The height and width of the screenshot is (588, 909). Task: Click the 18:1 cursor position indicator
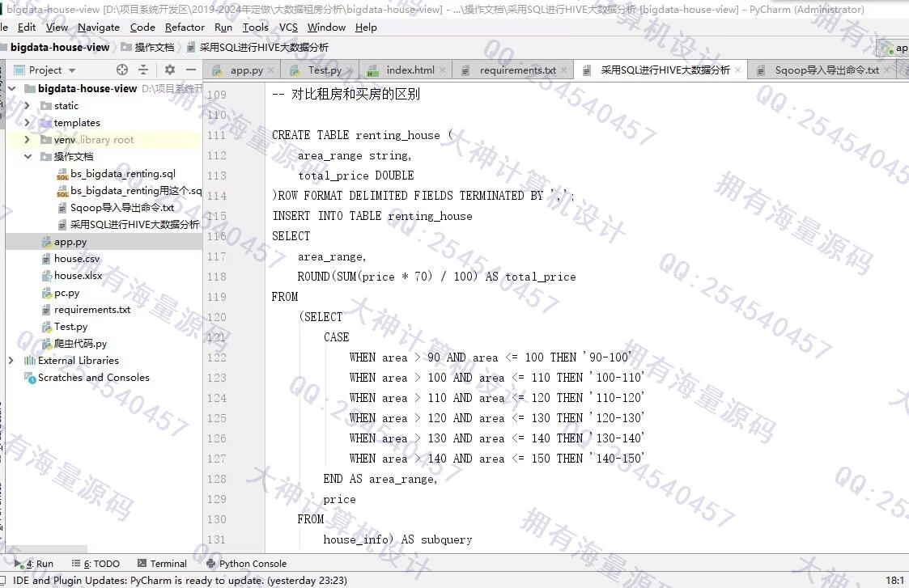[894, 581]
